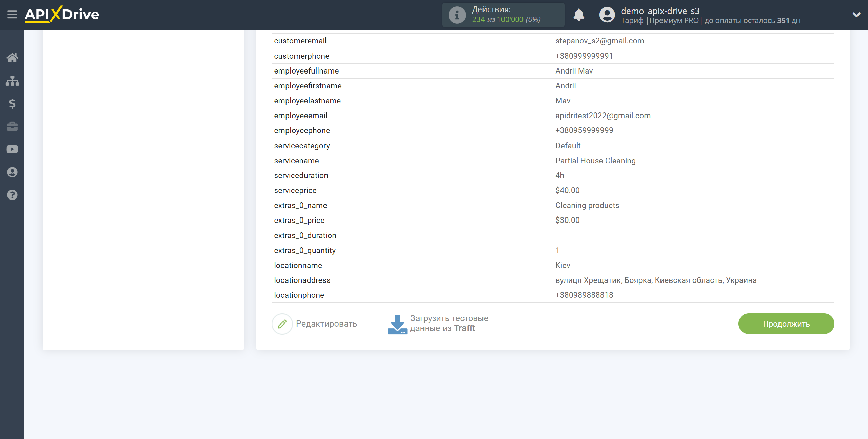This screenshot has height=439, width=868.
Task: Select locationname value Kiev
Action: 563,265
